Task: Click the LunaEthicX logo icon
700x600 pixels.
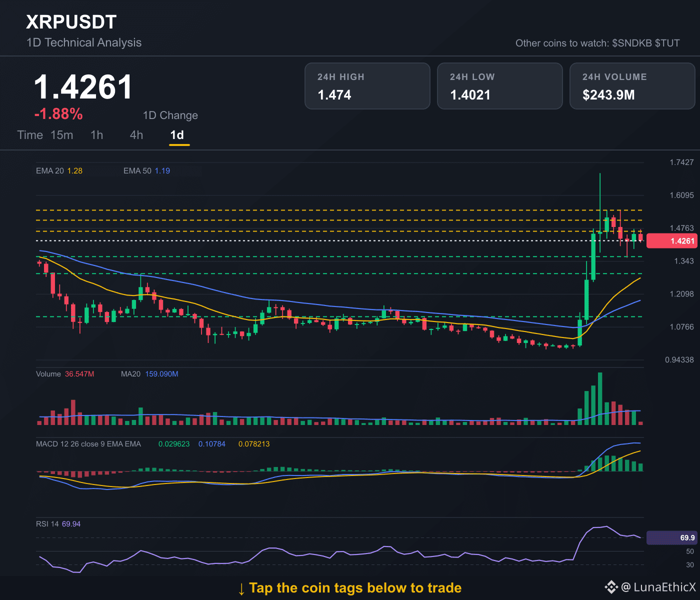Action: [611, 587]
